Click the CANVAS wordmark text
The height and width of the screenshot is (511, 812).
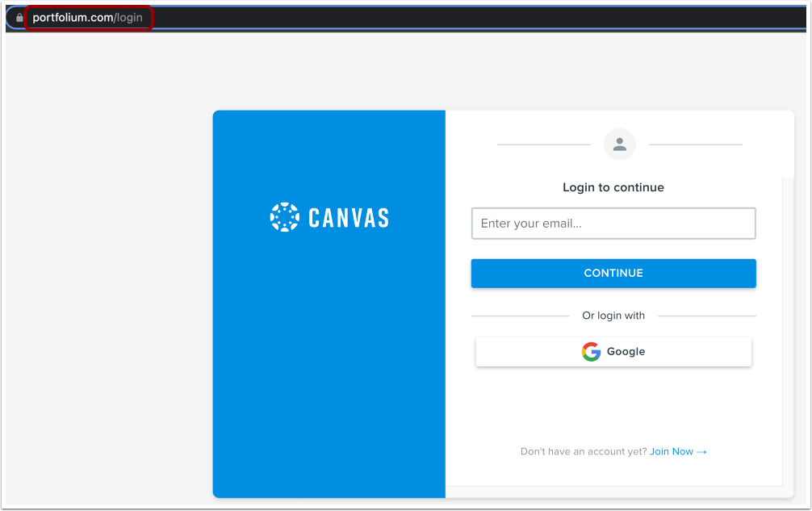coord(349,218)
